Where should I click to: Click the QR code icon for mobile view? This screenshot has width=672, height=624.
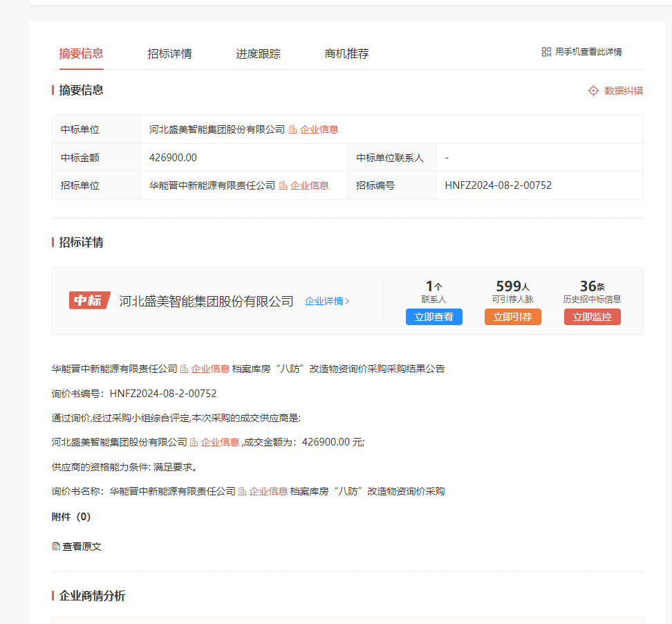click(545, 51)
